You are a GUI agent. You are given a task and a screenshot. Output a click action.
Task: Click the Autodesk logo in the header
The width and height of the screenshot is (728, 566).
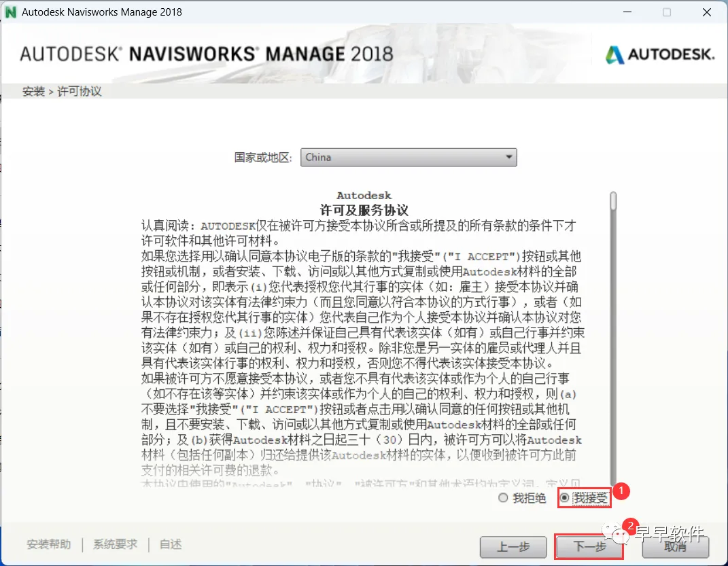(x=660, y=55)
